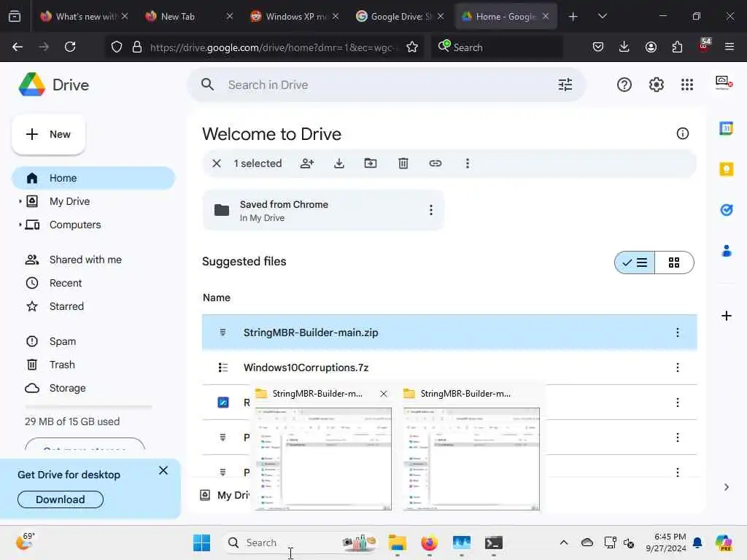
Task: Switch to Windows XP tab
Action: 295,16
